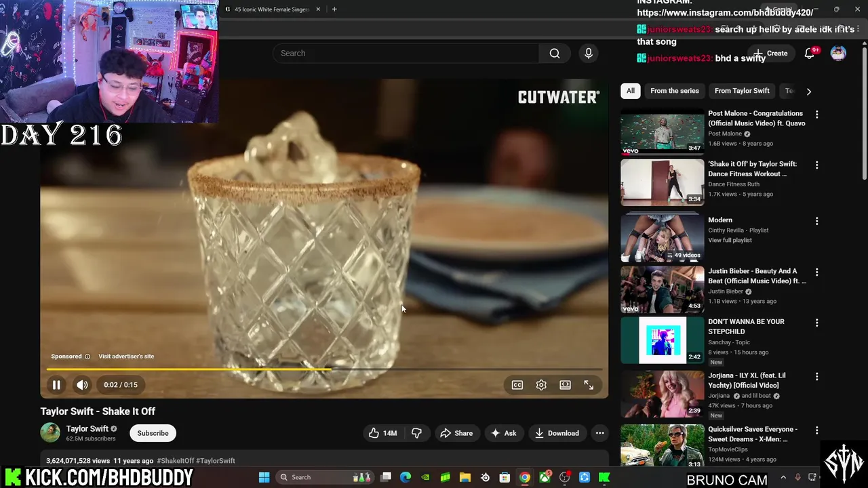868x488 pixels.
Task: Click the #ShakeItOff hashtag
Action: tap(176, 461)
